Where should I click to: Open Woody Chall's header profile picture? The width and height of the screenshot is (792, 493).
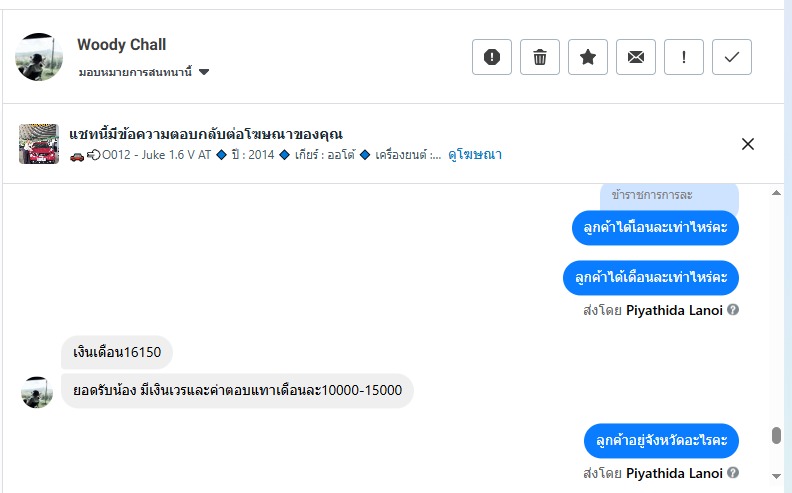click(40, 57)
